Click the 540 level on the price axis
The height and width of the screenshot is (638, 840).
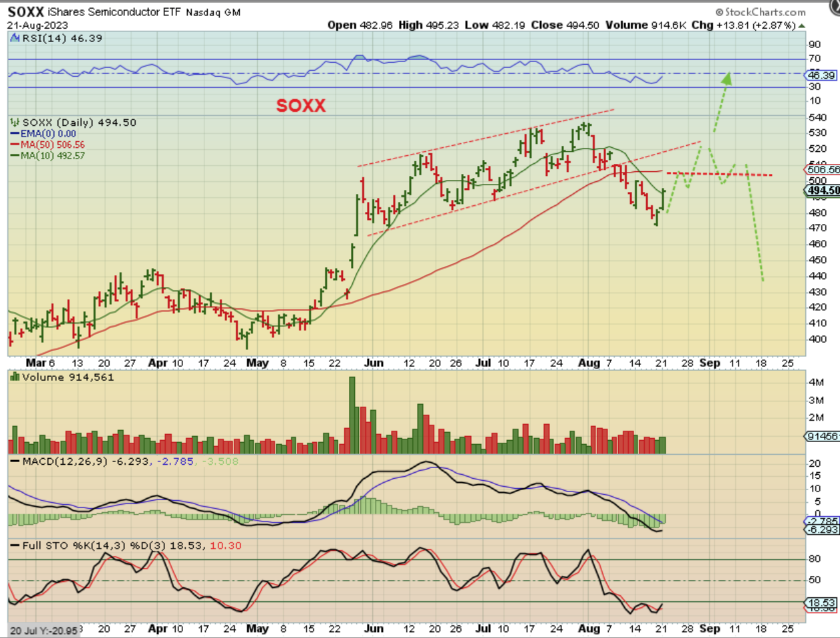817,118
